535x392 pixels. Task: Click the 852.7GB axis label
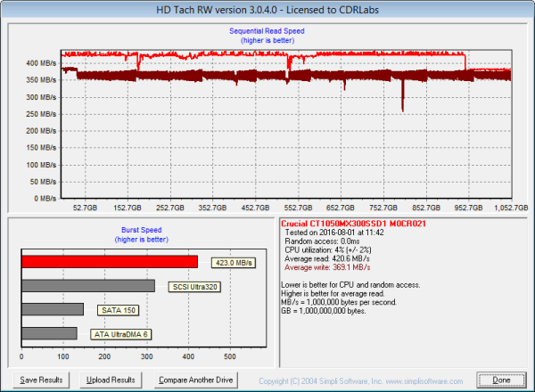coord(426,208)
